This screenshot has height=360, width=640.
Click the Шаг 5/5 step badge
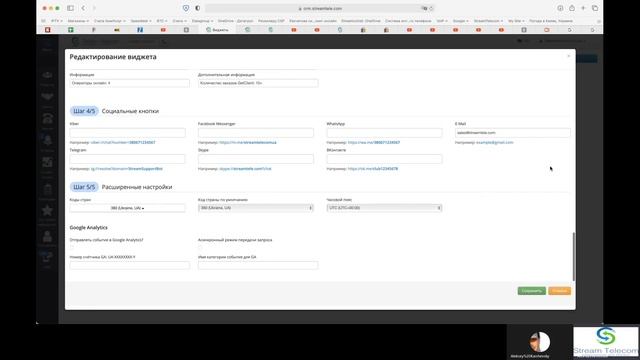pos(84,187)
